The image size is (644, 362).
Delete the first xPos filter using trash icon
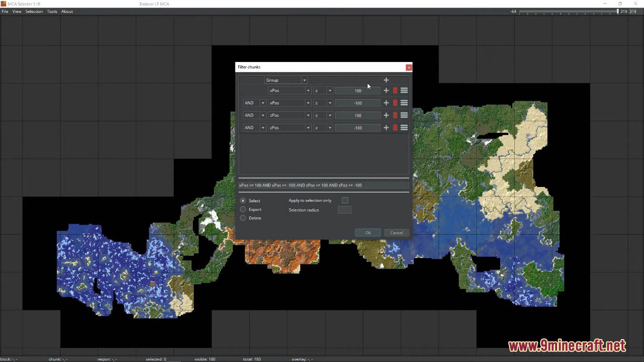click(394, 90)
